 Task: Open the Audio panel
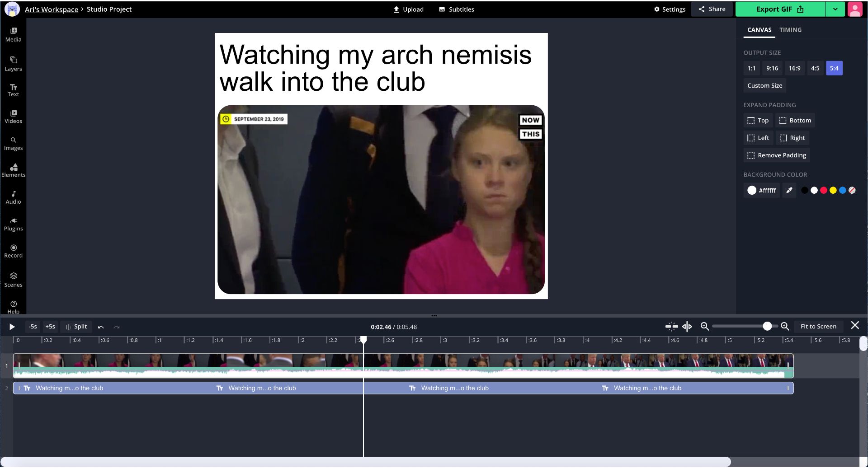click(x=13, y=197)
